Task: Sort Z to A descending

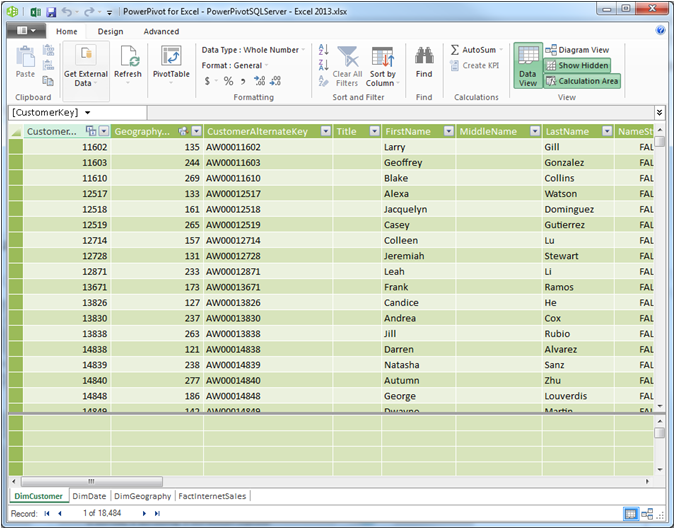Action: click(x=323, y=65)
